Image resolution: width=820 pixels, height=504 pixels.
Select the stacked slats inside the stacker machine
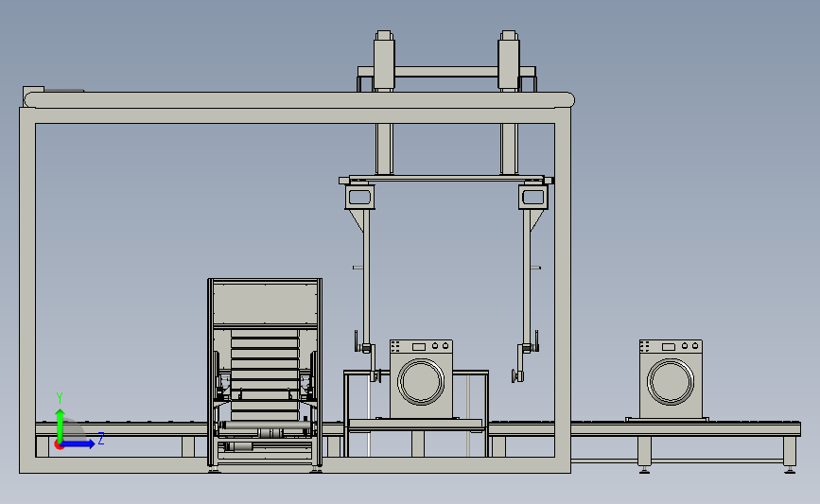(265, 374)
